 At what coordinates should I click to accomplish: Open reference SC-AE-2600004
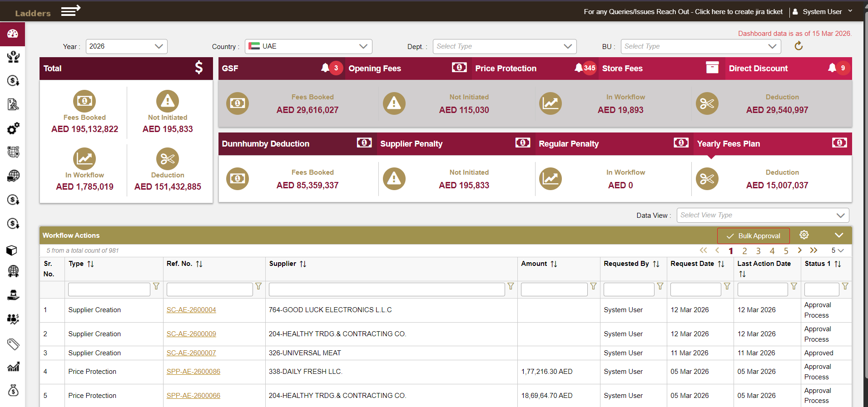pyautogui.click(x=191, y=310)
